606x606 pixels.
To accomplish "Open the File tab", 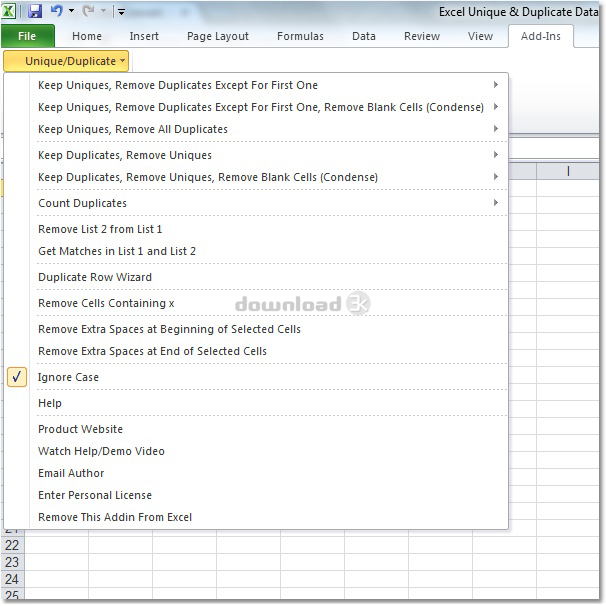I will (27, 36).
